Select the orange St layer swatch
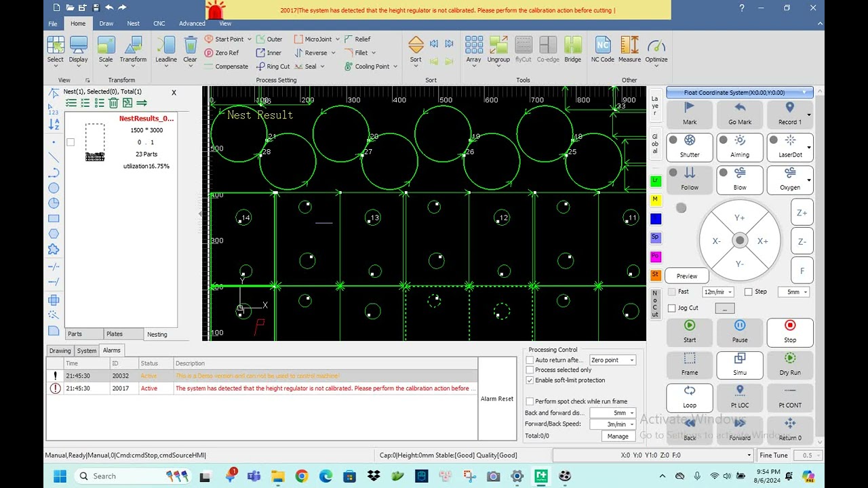 pyautogui.click(x=656, y=275)
